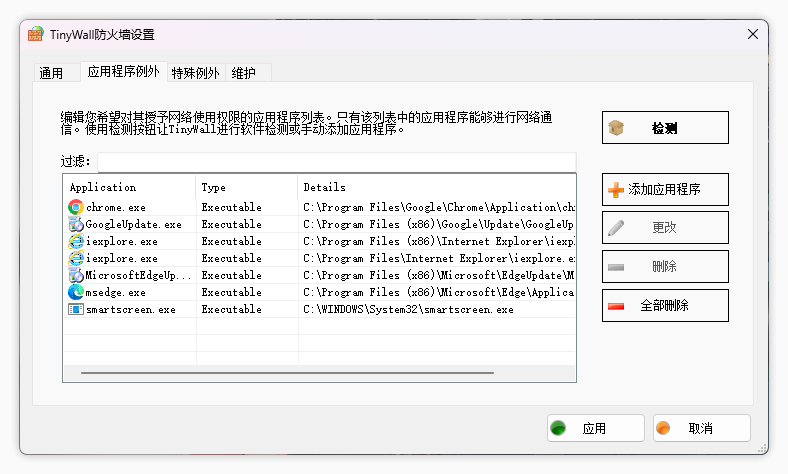Click the Internet Explorer icon in the x86 iexplore row

point(76,241)
